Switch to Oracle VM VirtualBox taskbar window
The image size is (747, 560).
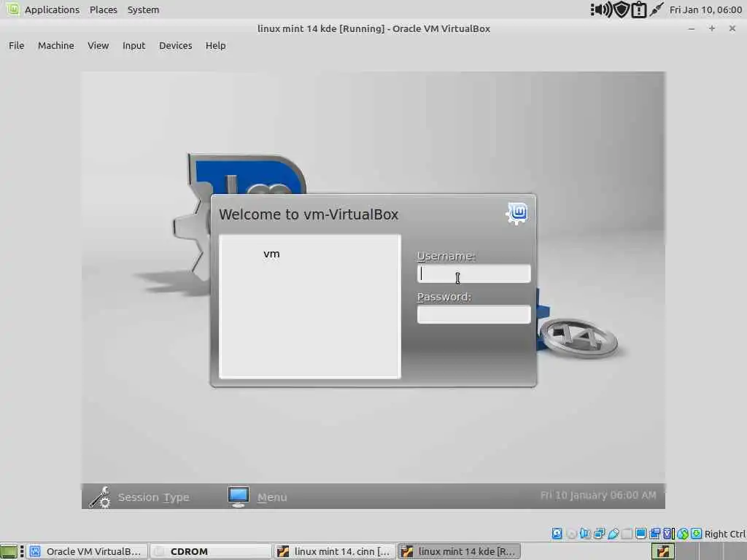(88, 551)
